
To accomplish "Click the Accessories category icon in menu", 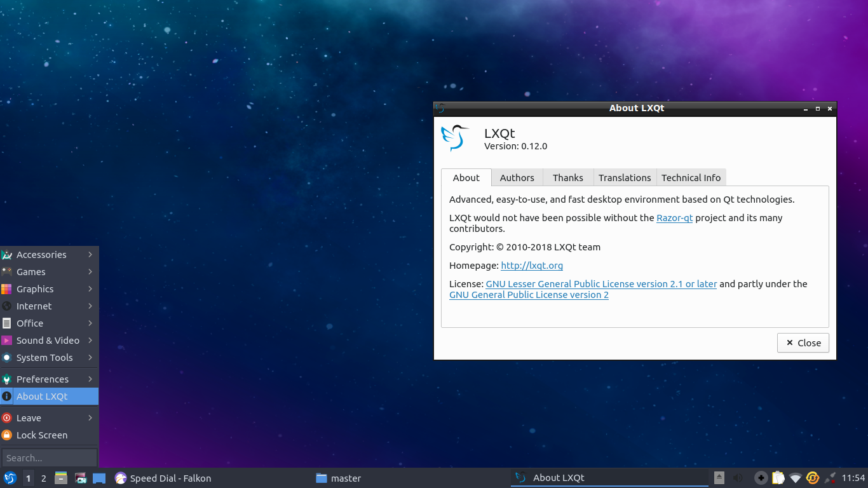I will pyautogui.click(x=7, y=255).
